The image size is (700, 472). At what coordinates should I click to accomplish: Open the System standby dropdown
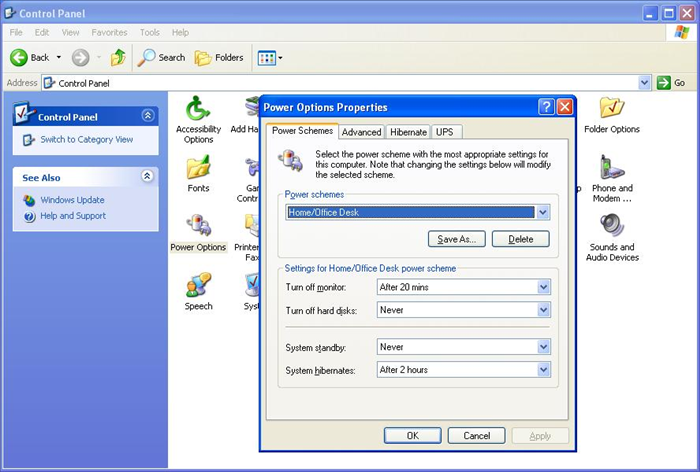(x=543, y=347)
